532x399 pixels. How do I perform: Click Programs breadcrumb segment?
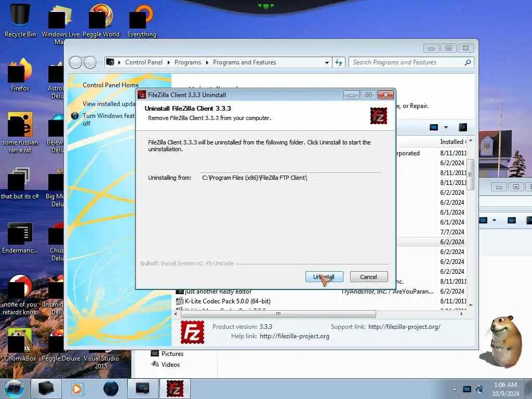tap(188, 62)
